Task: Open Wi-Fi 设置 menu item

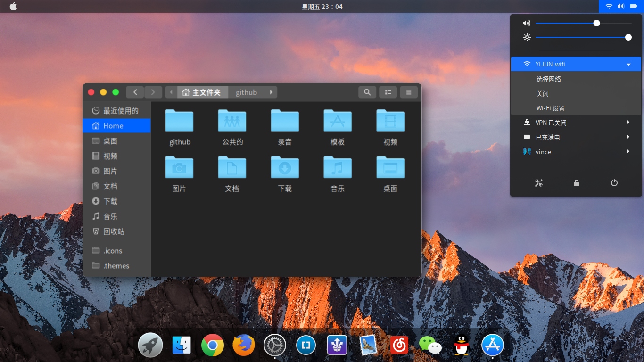Action: coord(550,108)
